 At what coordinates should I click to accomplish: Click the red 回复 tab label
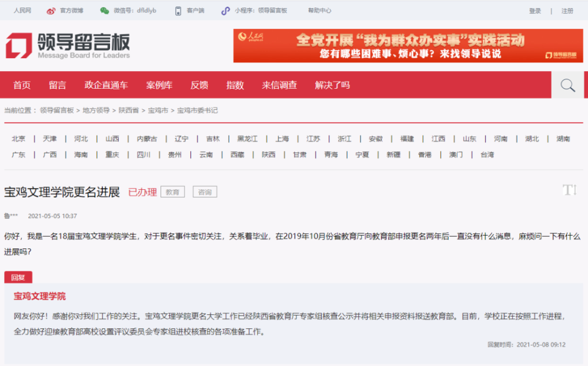(x=18, y=277)
